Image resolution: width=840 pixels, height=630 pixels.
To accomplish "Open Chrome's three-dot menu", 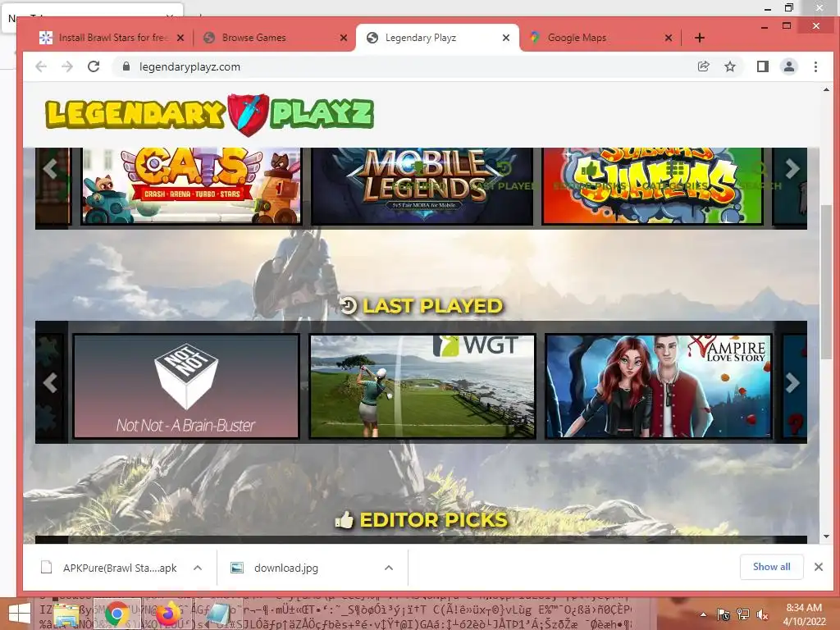I will coord(815,66).
